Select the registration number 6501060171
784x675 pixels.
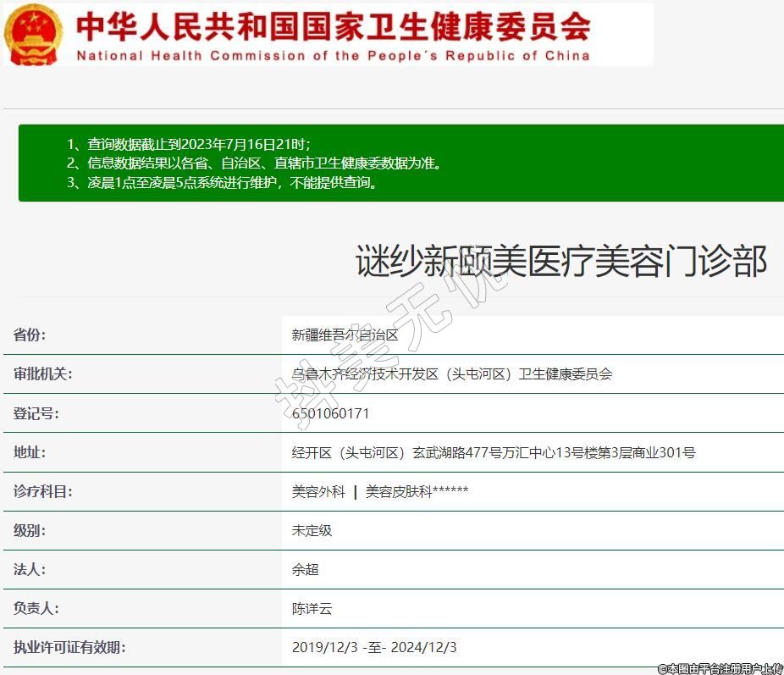tap(330, 414)
